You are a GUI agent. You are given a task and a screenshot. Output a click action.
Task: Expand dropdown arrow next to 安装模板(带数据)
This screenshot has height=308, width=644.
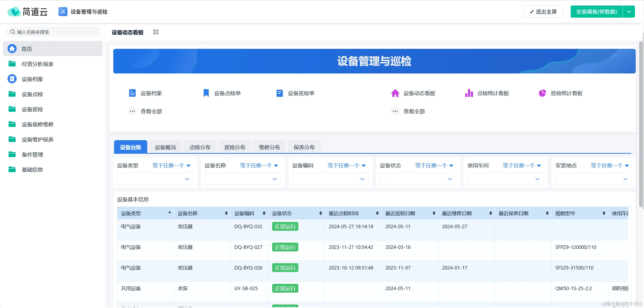(x=629, y=12)
